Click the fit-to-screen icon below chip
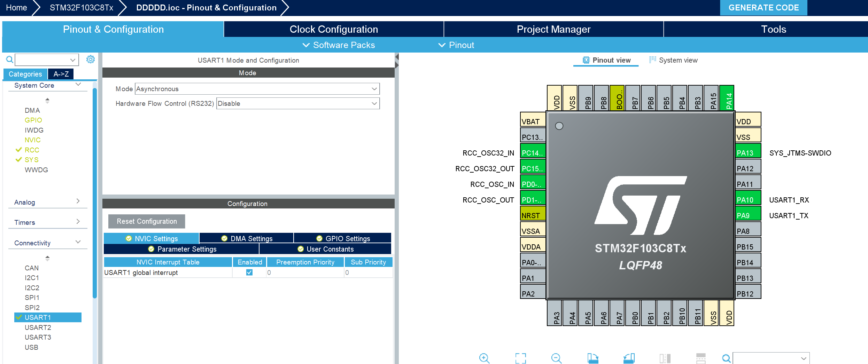The image size is (868, 364). (520, 358)
